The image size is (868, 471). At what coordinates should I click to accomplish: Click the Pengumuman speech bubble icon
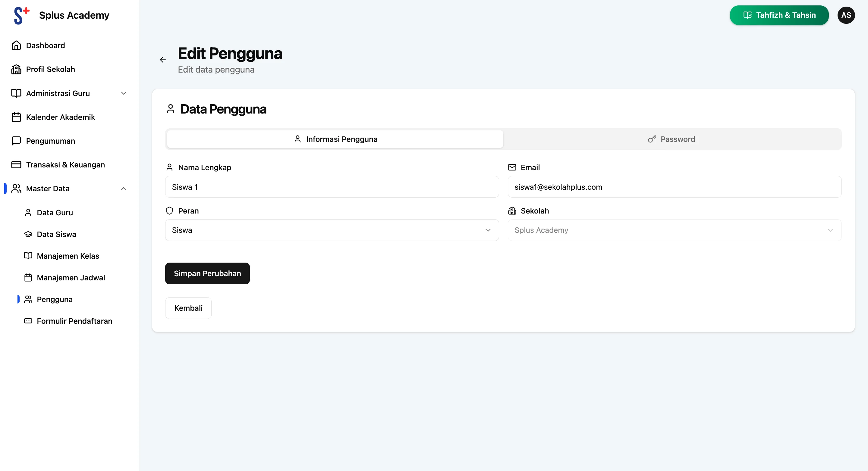[x=17, y=141]
